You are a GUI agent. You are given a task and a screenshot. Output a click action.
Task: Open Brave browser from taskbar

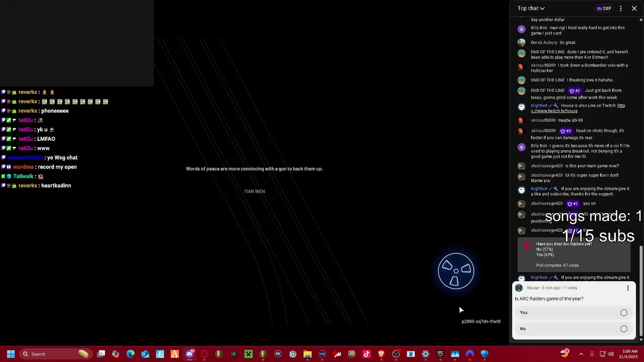point(381,354)
